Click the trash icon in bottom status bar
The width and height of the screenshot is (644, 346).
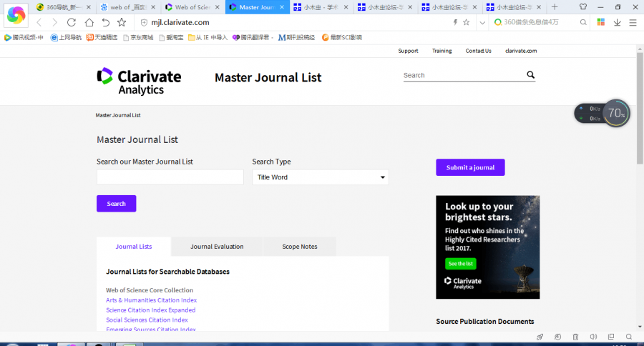575,337
